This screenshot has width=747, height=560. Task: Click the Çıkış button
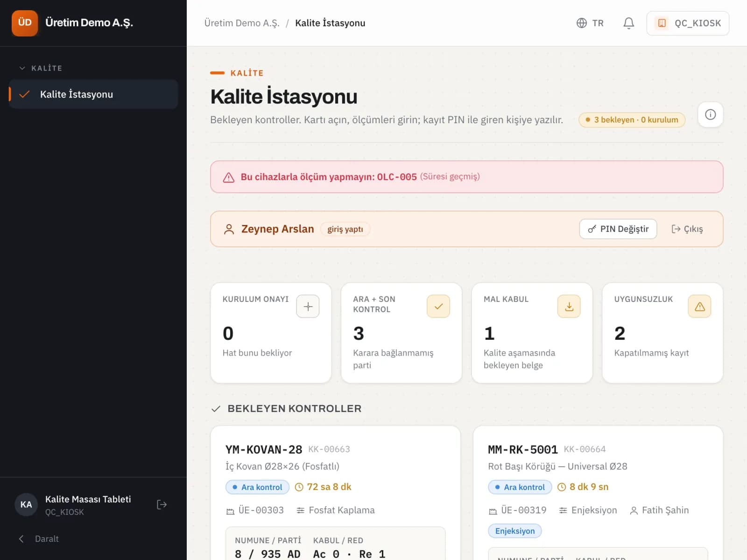click(x=687, y=229)
